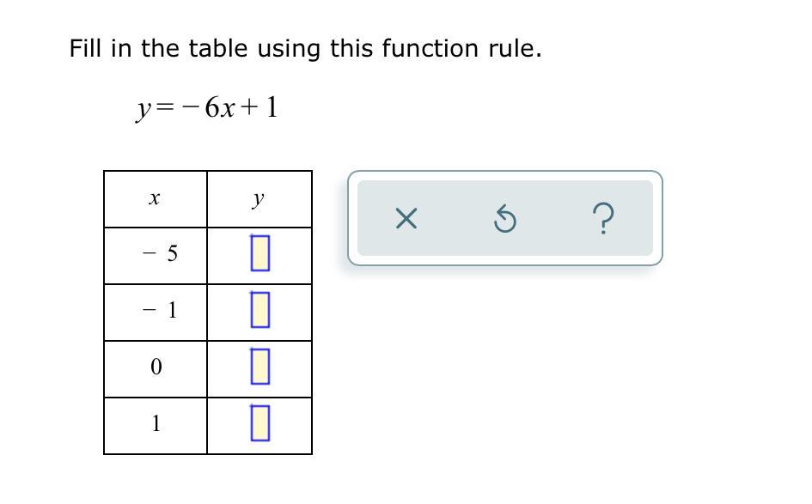This screenshot has height=504, width=812.
Task: Click the x column header cell
Action: pyautogui.click(x=156, y=198)
